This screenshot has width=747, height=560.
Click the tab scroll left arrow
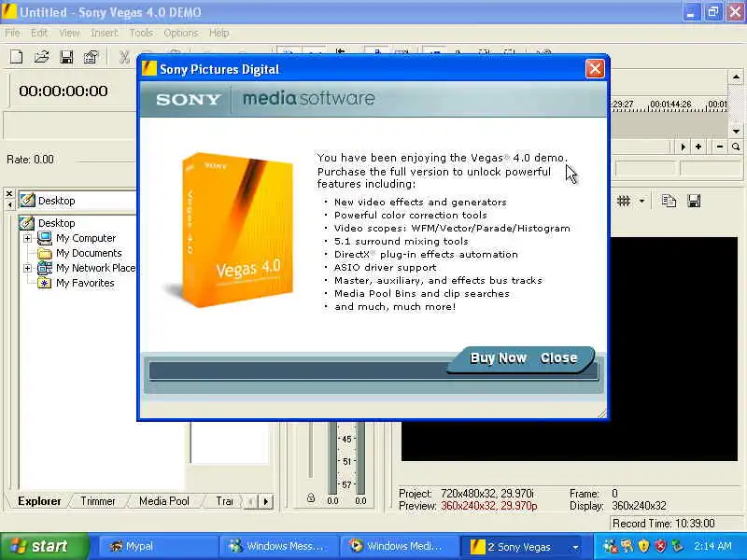tap(251, 501)
